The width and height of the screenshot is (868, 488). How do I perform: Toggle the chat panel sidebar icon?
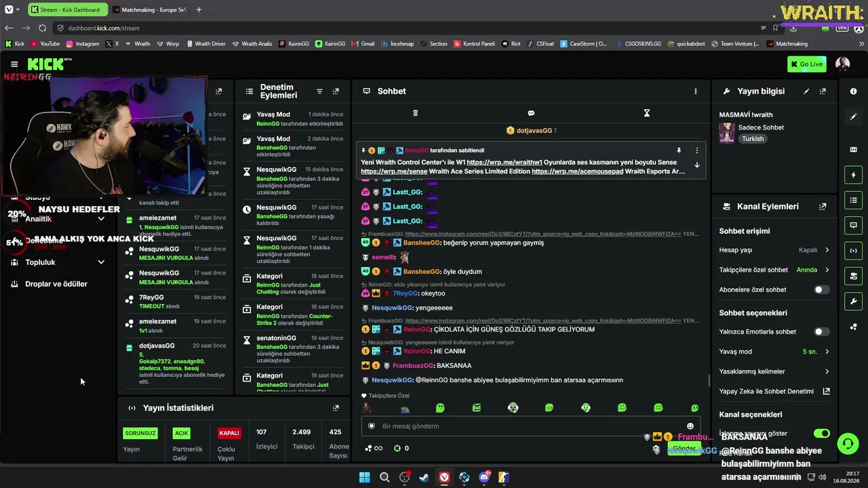[853, 225]
